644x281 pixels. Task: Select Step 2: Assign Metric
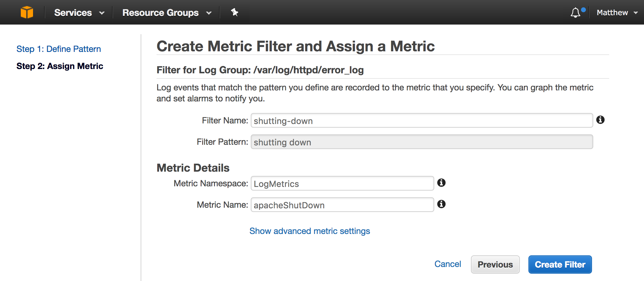60,66
